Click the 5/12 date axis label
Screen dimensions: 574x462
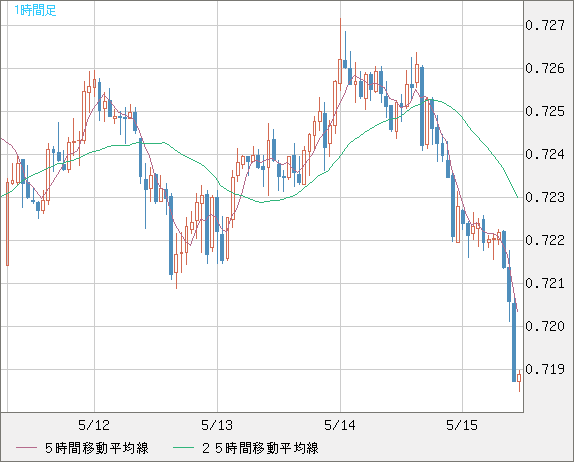tap(94, 425)
